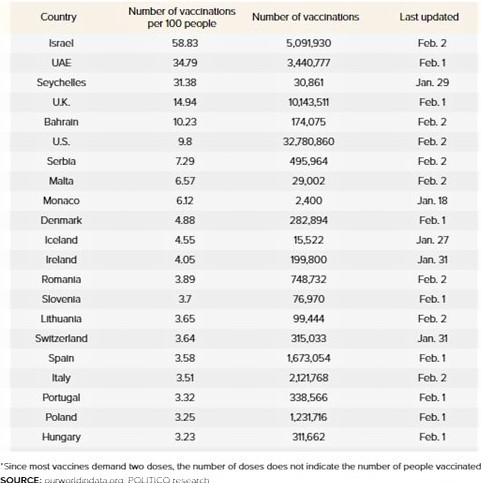This screenshot has height=483, width=481.
Task: Click the UAE country cell
Action: (x=61, y=63)
